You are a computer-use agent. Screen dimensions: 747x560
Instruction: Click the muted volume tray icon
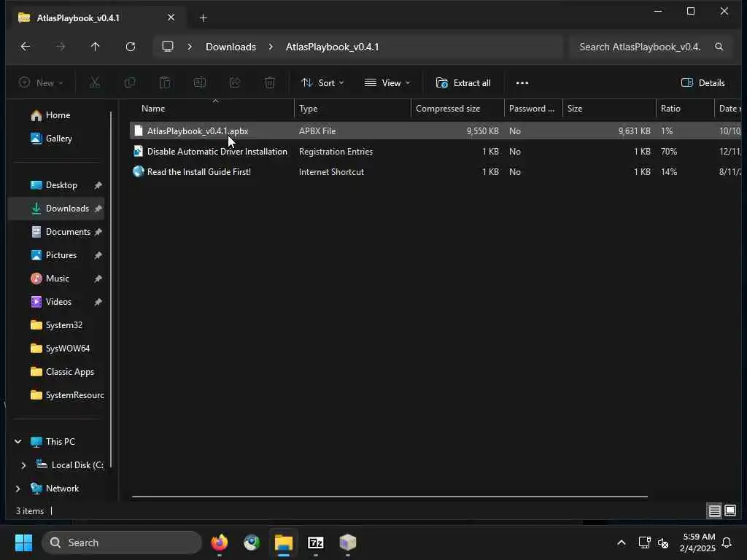(x=662, y=542)
